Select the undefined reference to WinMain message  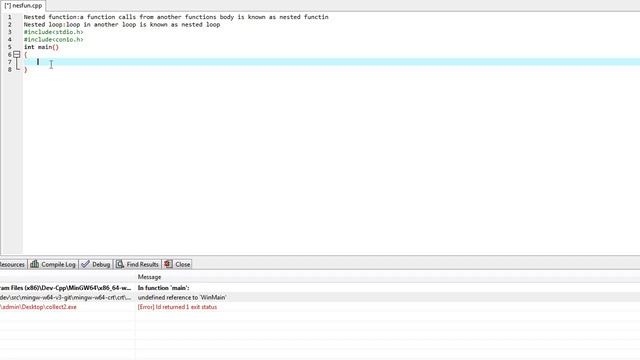coord(182,298)
